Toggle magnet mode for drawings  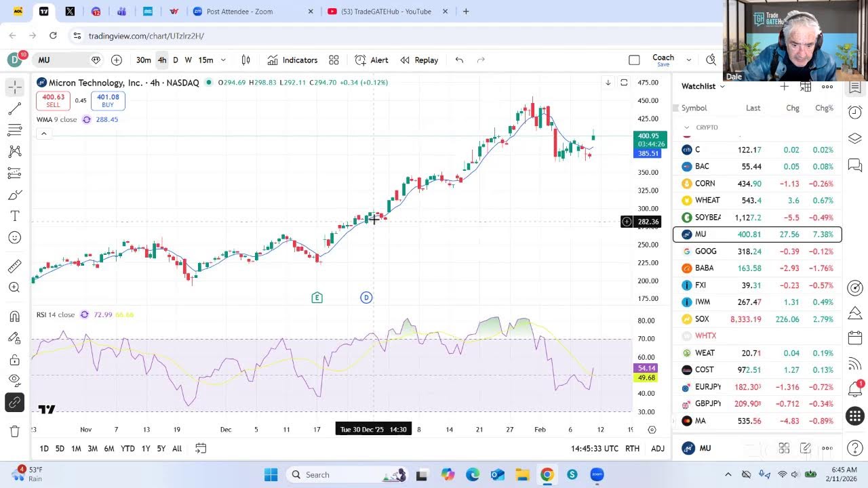[x=15, y=316]
